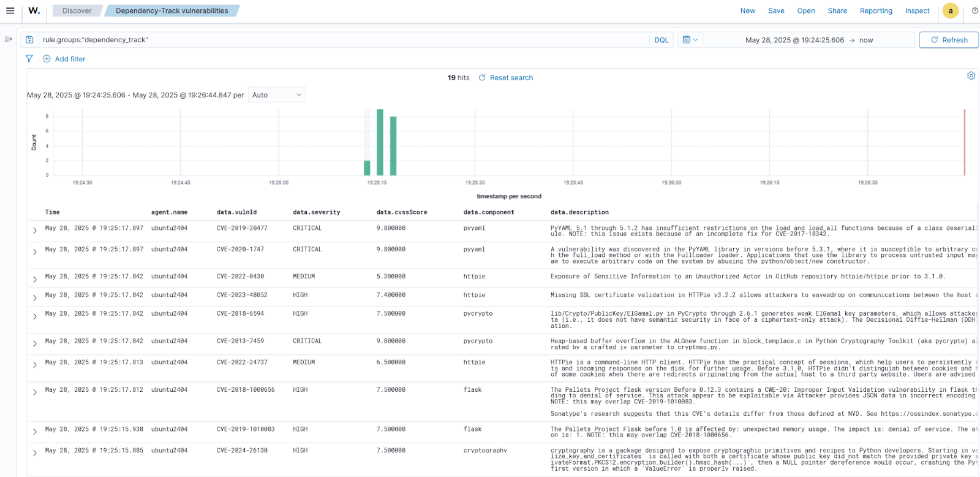This screenshot has height=477, width=980.
Task: Click the data.vulnId column header
Action: coord(237,212)
